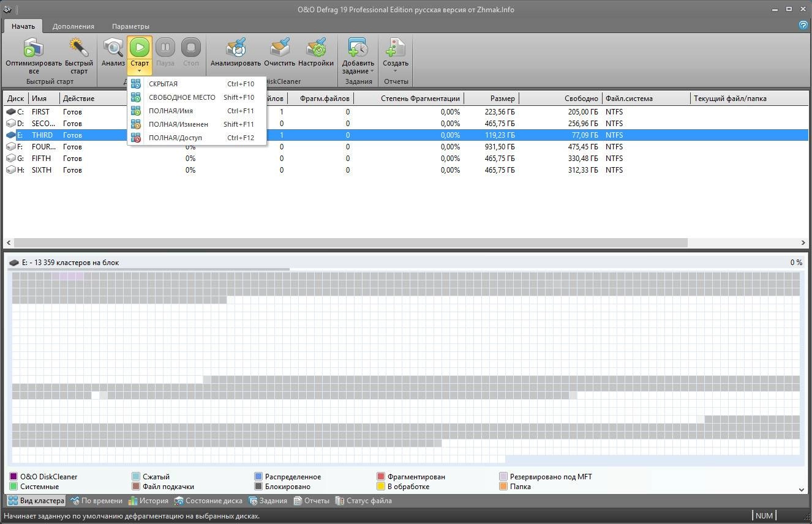Viewport: 812px width, 524px height.
Task: Click the Сжатый teal legend swatch
Action: [136, 476]
